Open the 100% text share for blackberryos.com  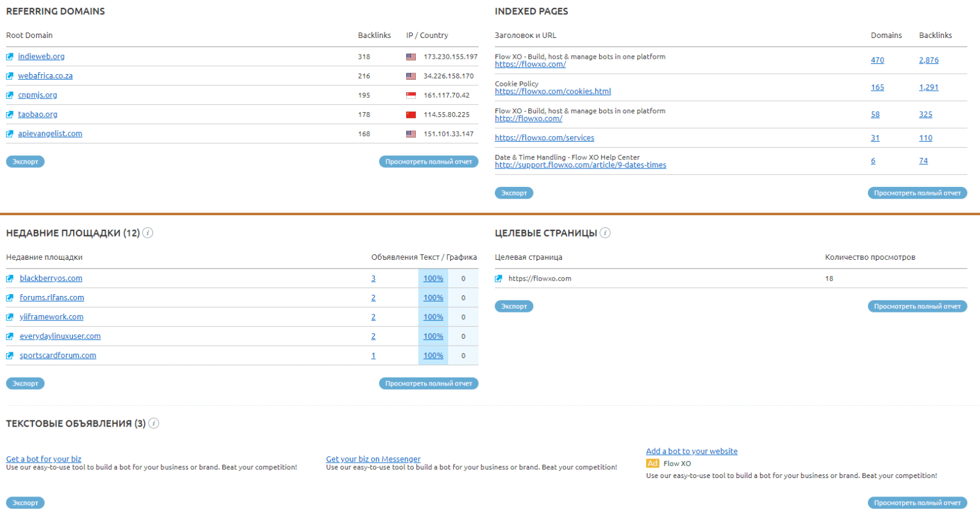(433, 279)
